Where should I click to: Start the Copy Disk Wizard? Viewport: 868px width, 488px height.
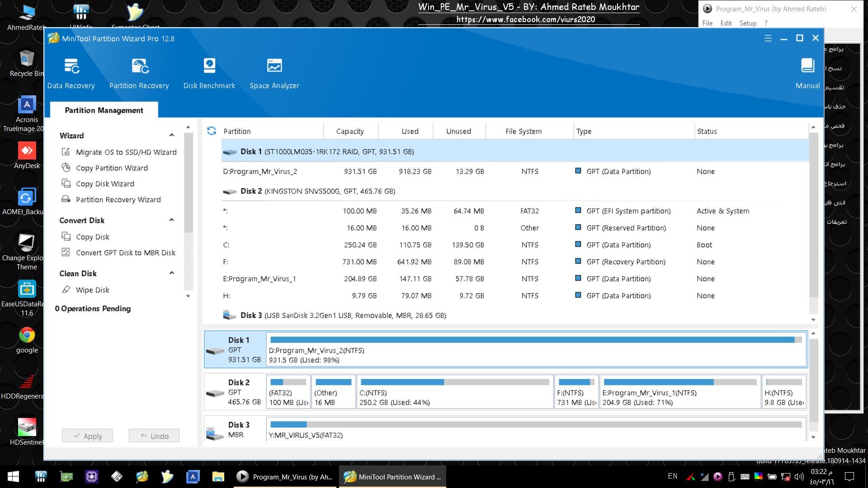(98, 184)
